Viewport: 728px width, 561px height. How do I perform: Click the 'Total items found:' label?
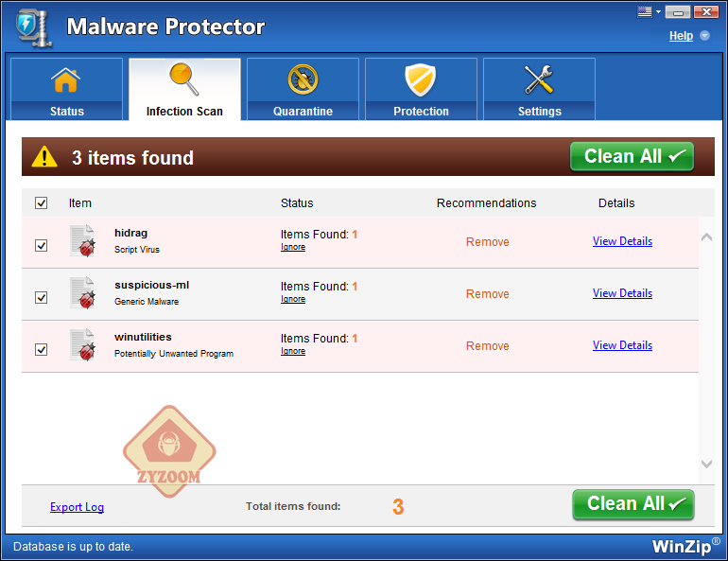(293, 506)
